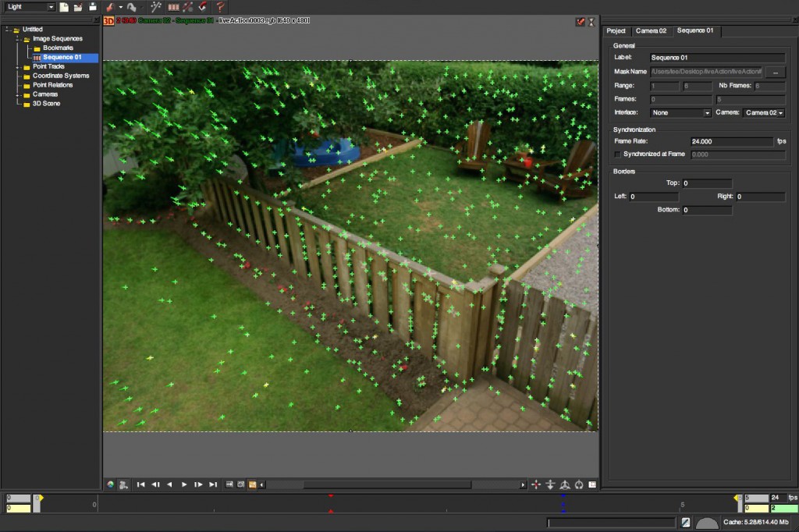The width and height of the screenshot is (799, 532).
Task: Open the keyframe table icon at timeline far right
Action: (591, 484)
